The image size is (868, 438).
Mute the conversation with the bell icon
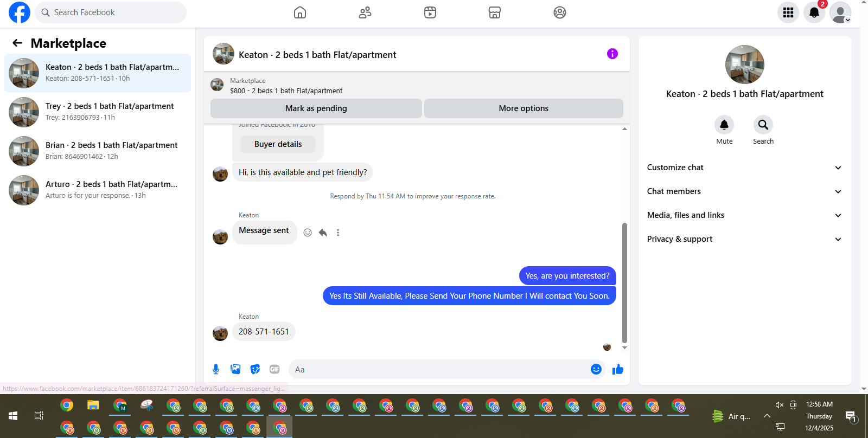(724, 125)
